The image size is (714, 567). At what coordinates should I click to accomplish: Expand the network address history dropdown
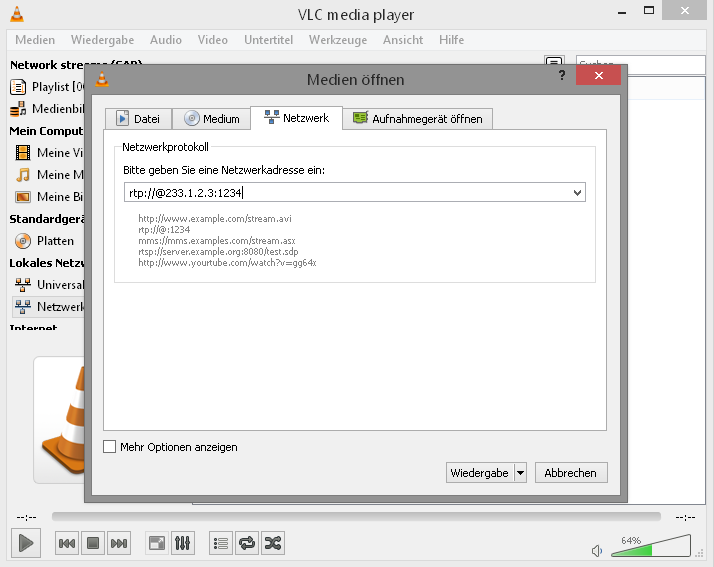(577, 193)
